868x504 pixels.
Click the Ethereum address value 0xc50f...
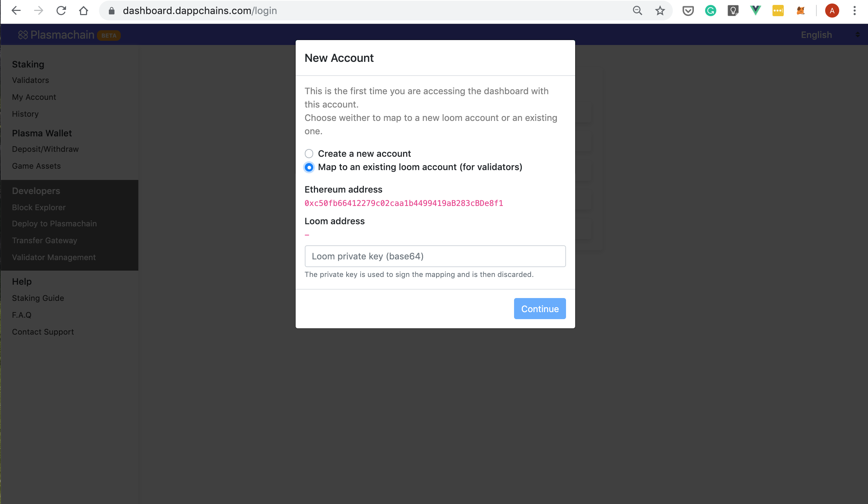pos(404,203)
